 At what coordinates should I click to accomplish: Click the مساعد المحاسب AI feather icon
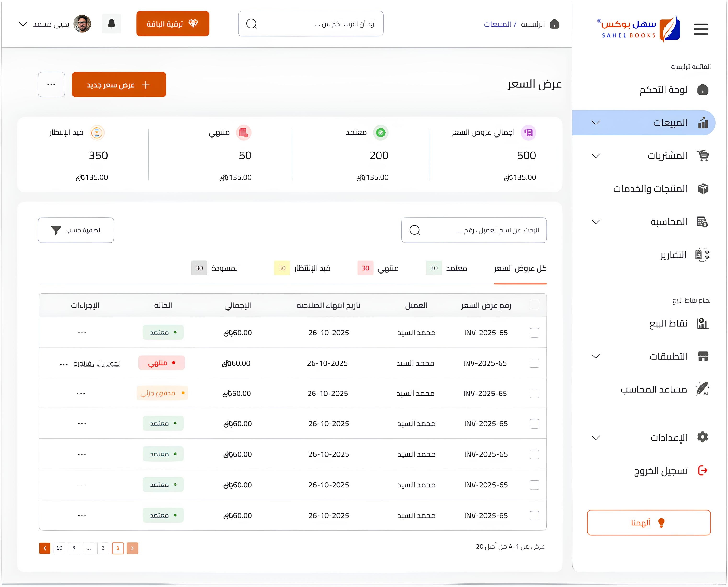tap(703, 389)
